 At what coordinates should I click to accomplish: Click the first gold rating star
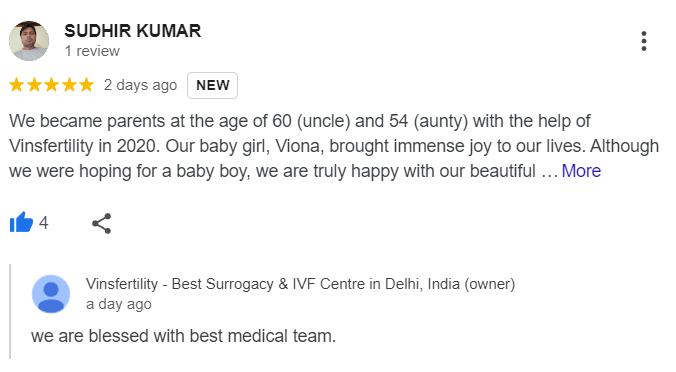point(16,84)
